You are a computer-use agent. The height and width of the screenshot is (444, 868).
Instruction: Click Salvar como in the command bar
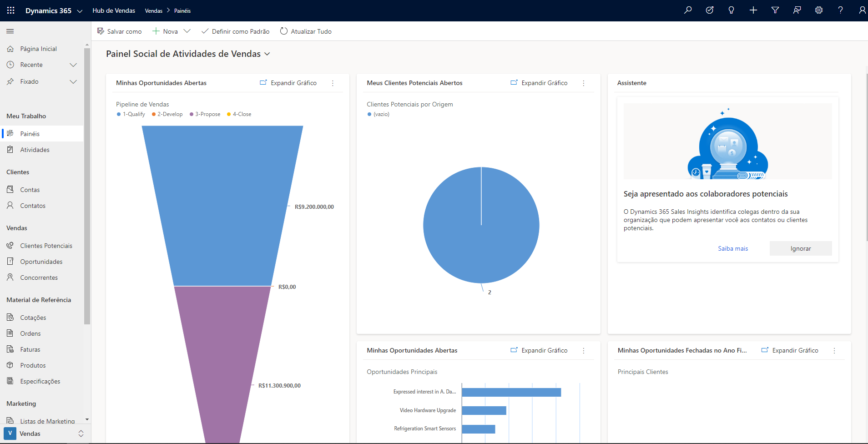(119, 31)
